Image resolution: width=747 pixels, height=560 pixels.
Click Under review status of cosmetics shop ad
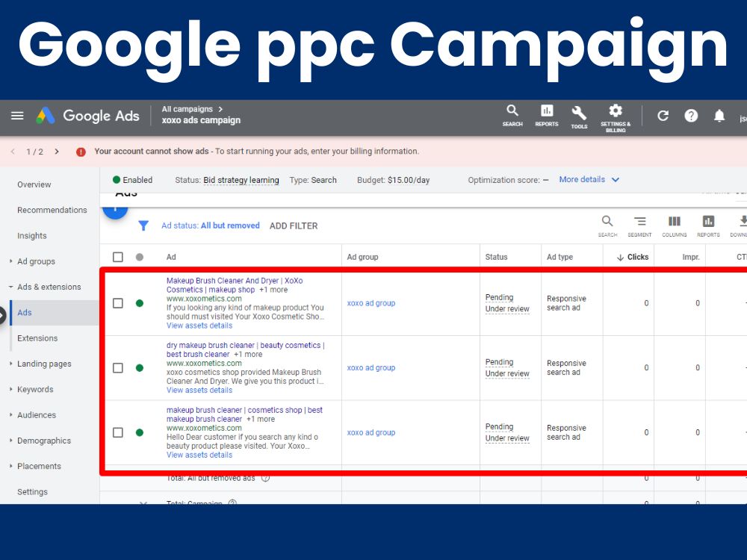tap(507, 438)
